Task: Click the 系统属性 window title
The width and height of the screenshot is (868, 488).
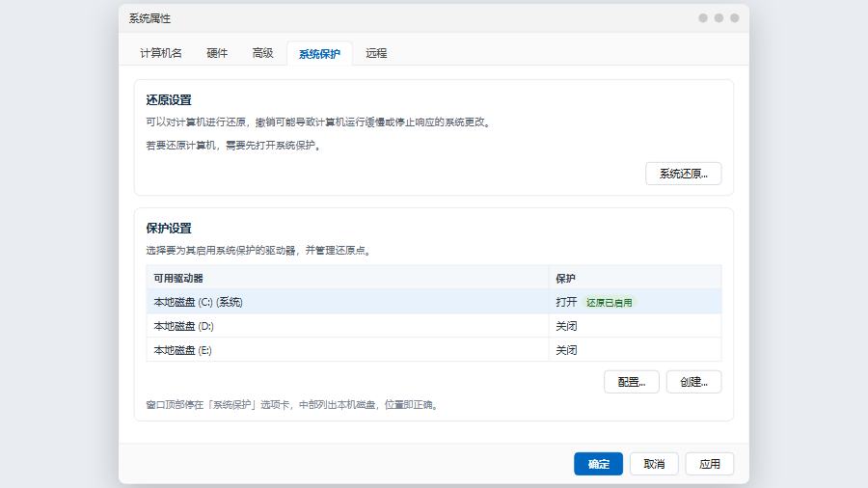Action: 149,18
